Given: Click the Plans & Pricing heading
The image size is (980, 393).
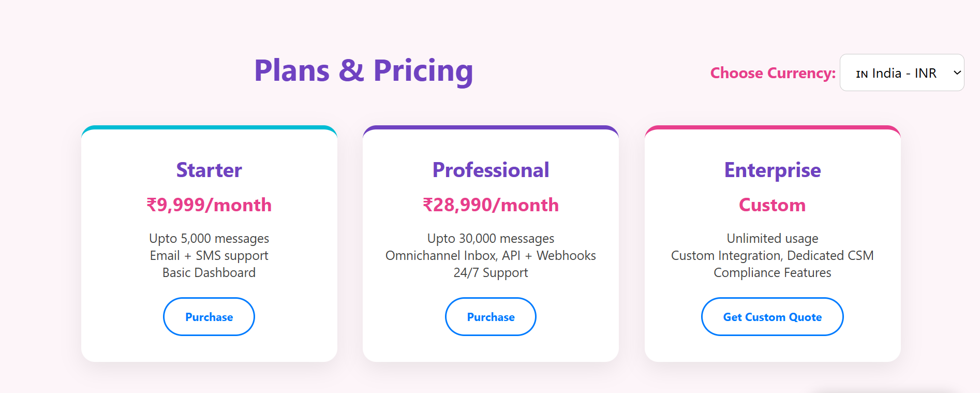Looking at the screenshot, I should click(x=363, y=71).
